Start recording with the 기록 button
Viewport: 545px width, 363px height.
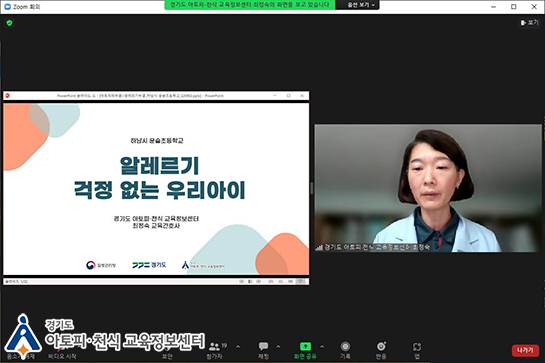345,350
